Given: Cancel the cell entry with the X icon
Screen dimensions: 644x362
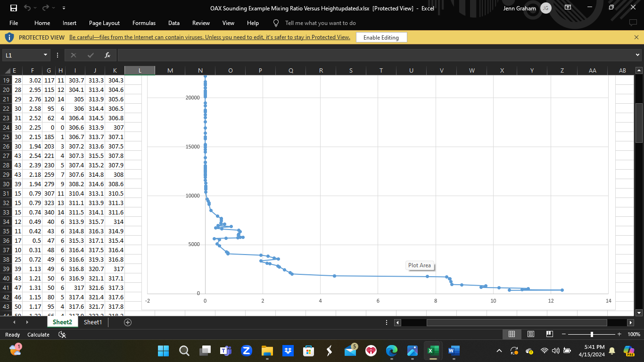Looking at the screenshot, I should [x=74, y=55].
